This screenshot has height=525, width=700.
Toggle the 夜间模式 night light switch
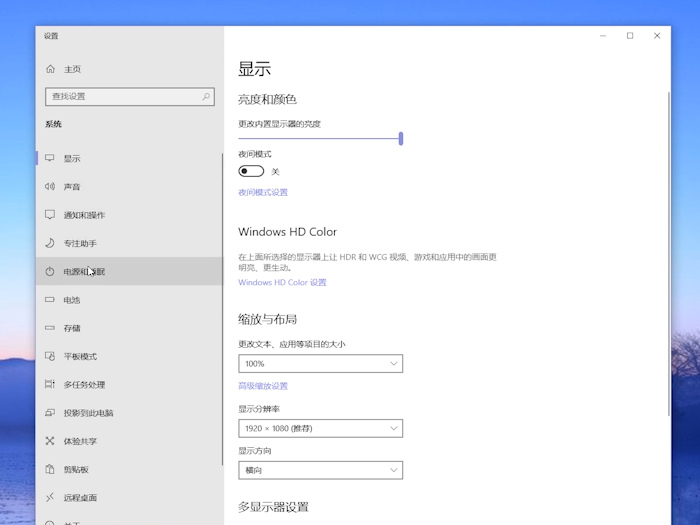click(251, 171)
